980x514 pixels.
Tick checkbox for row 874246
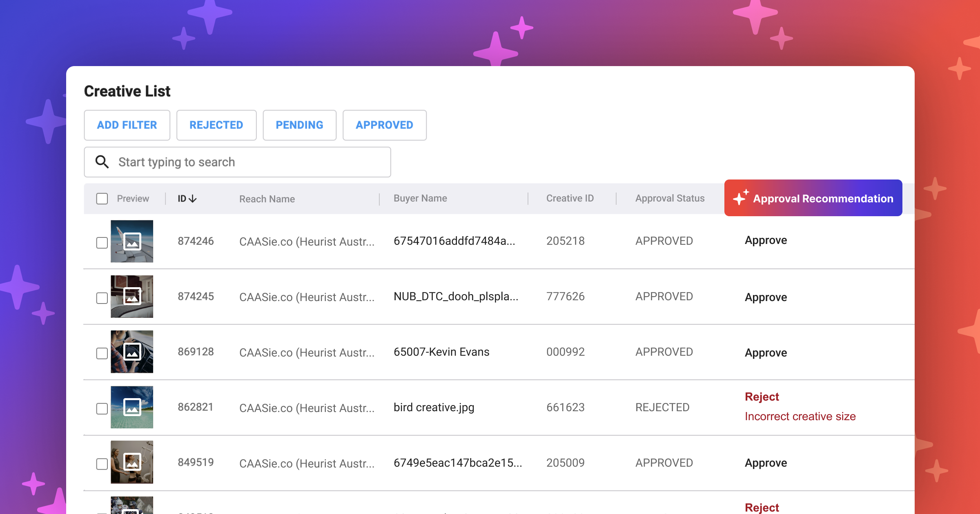(102, 243)
